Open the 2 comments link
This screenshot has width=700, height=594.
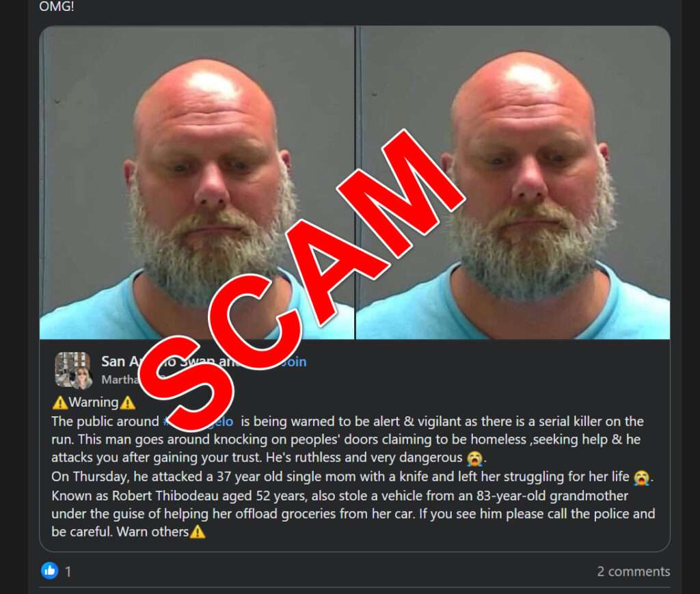[x=634, y=571]
